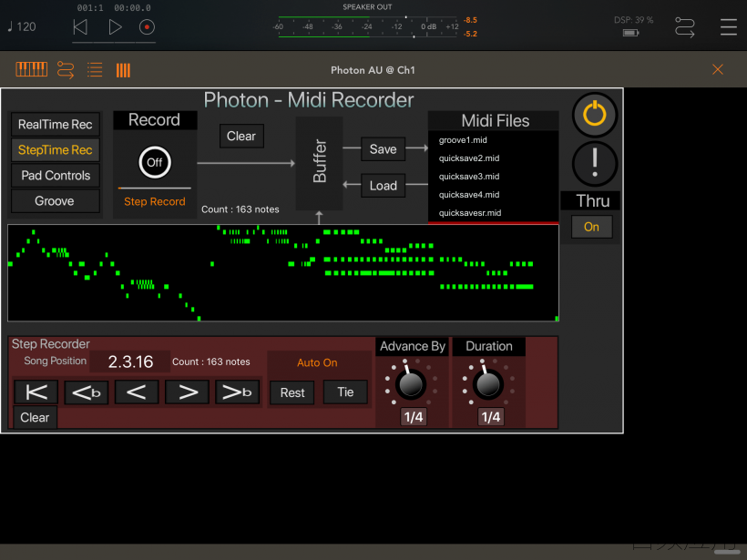Click the Buffer block
The height and width of the screenshot is (560, 747).
click(319, 163)
